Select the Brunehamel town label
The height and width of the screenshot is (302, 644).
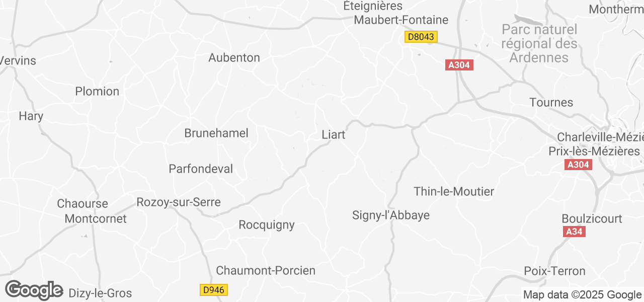(216, 133)
